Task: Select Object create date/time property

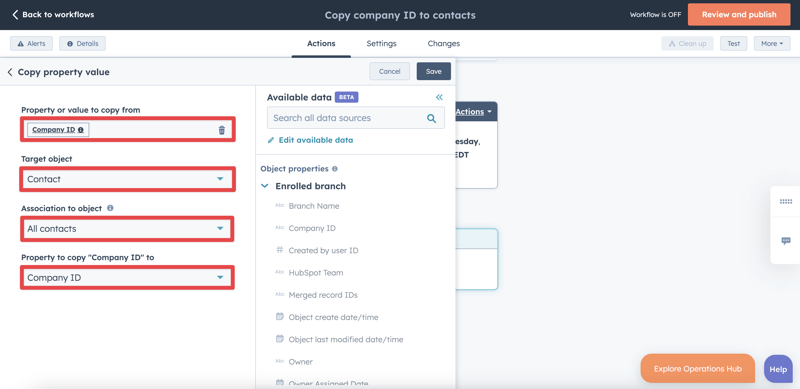Action: tap(333, 317)
